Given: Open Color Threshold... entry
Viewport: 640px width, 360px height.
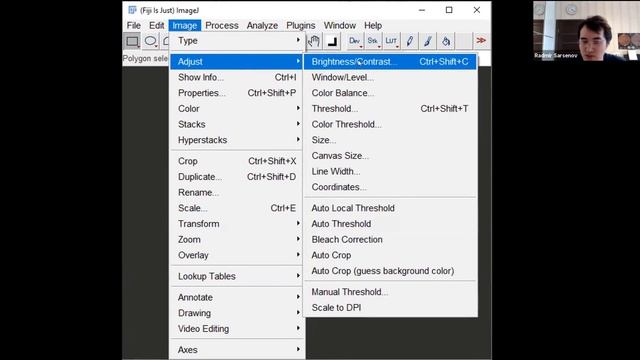Looking at the screenshot, I should coord(390,124).
